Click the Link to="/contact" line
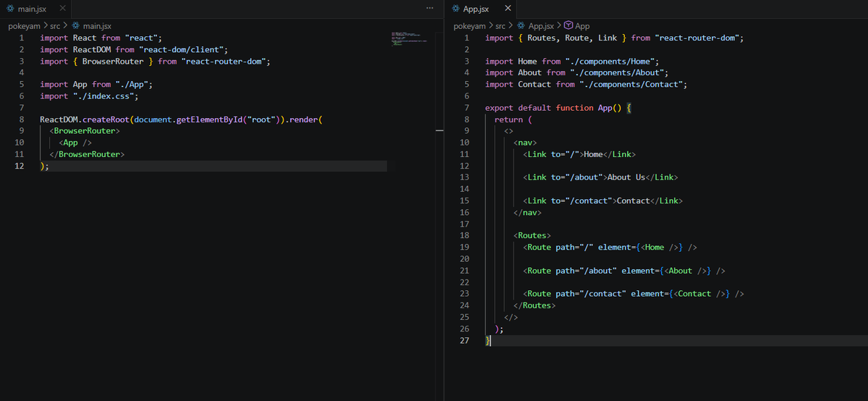868x401 pixels. (x=603, y=200)
